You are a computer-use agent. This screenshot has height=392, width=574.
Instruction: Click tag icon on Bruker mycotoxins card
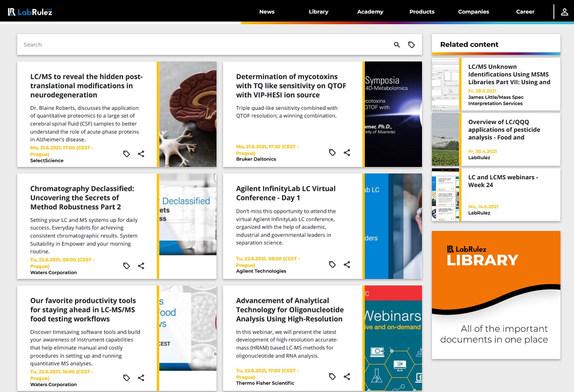click(333, 152)
